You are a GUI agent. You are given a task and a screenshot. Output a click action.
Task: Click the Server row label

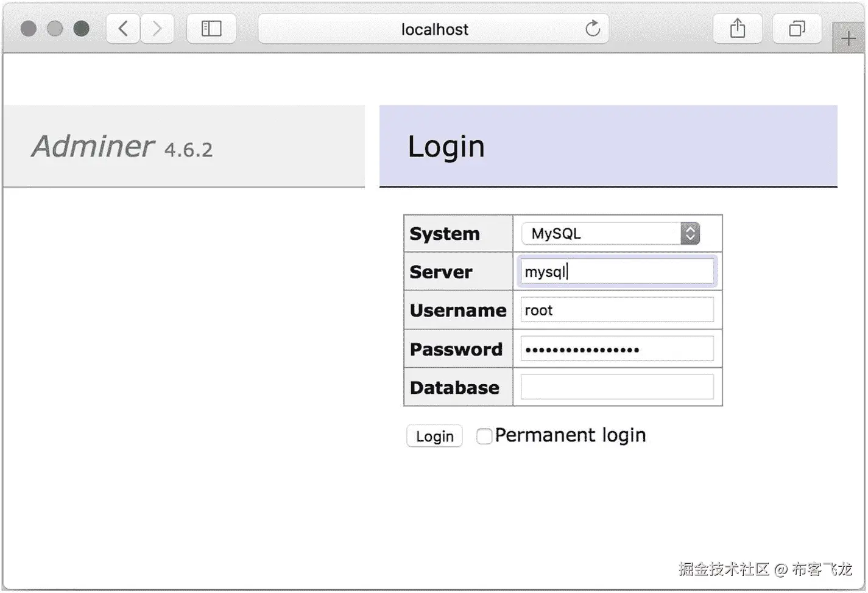[441, 272]
